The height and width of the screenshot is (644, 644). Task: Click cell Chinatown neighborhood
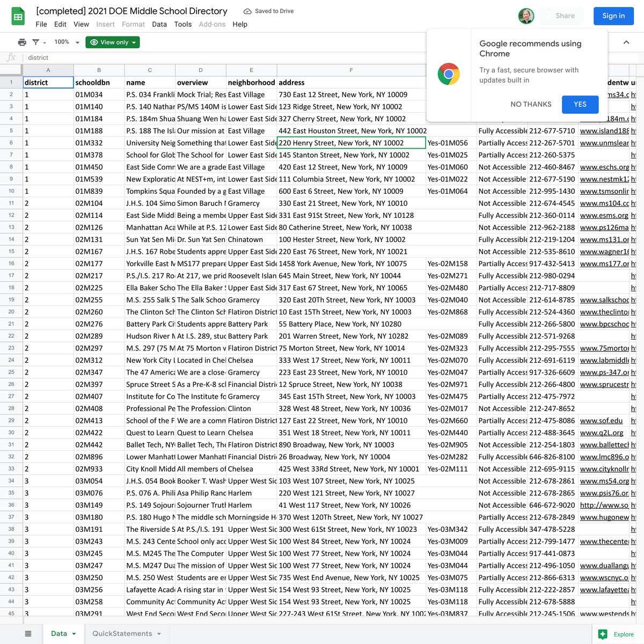[252, 239]
